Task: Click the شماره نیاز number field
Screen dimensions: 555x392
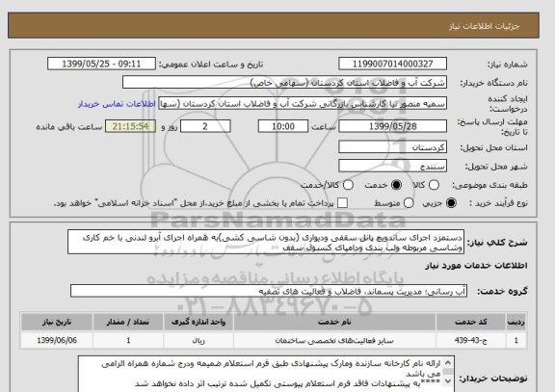Action: (392, 64)
